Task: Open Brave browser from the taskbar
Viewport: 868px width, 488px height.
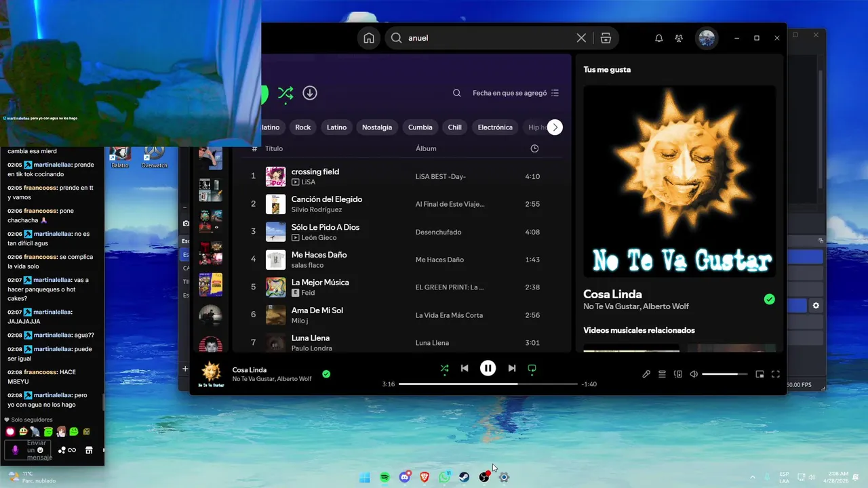Action: click(425, 477)
